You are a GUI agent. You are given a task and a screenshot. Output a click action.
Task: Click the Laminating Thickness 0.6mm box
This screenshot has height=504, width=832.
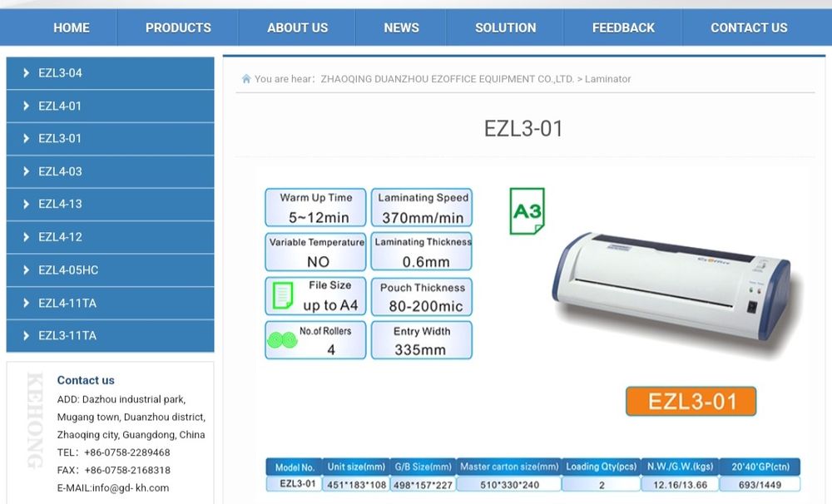point(422,251)
